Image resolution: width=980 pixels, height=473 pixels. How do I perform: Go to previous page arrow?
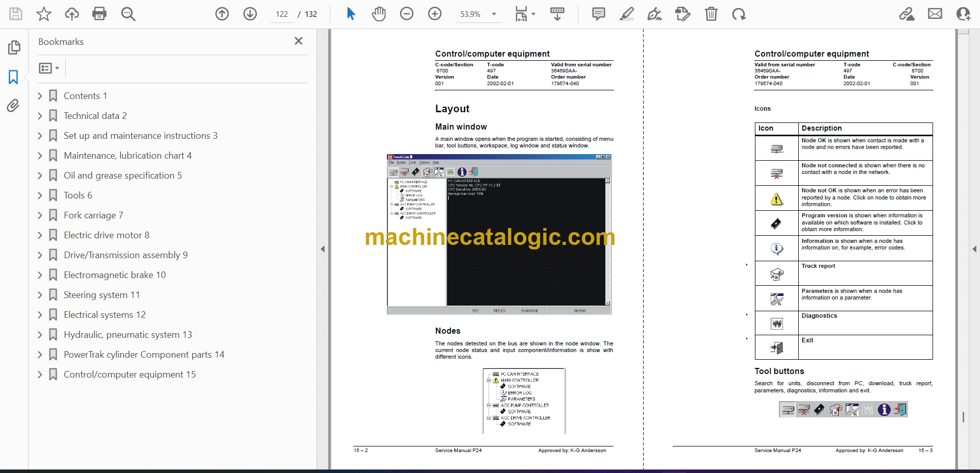coord(222,14)
